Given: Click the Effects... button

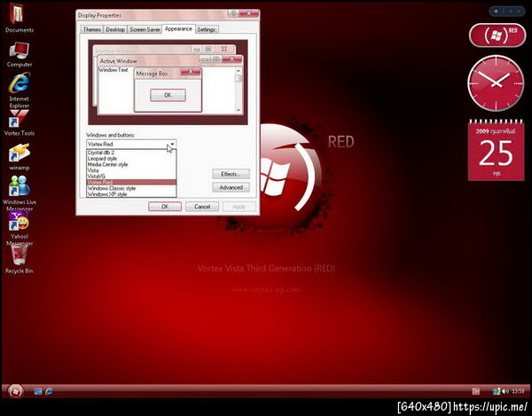Looking at the screenshot, I should pos(231,174).
